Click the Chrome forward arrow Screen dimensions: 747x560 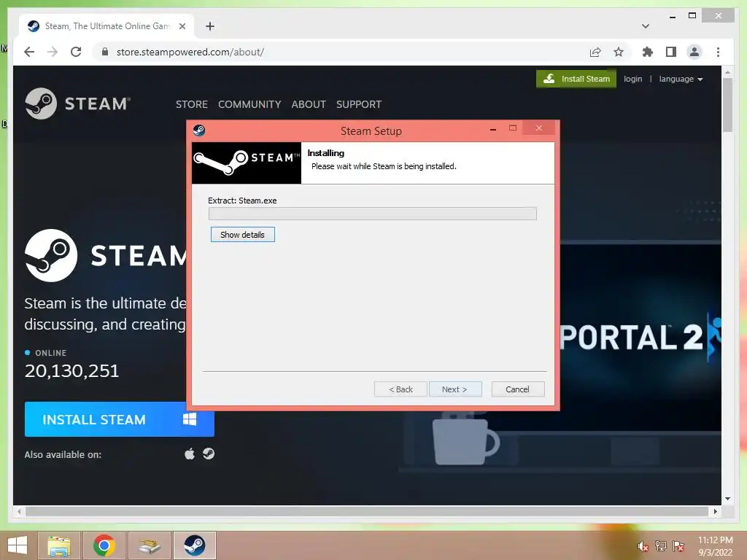(53, 52)
